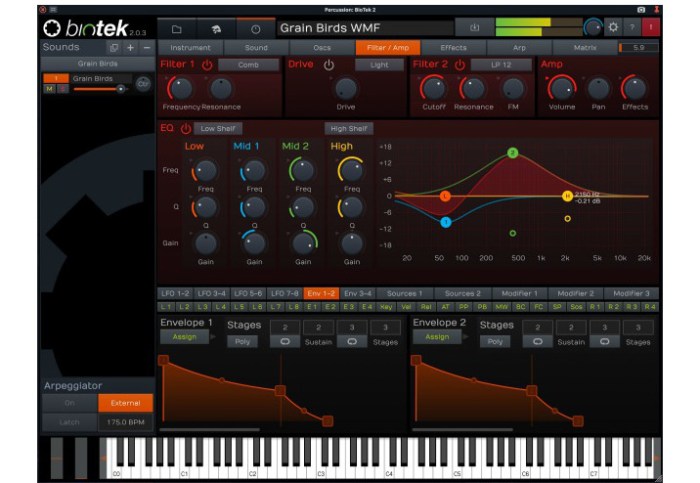The image size is (700, 483).
Task: Click the Amp Volume knob
Action: coord(562,88)
